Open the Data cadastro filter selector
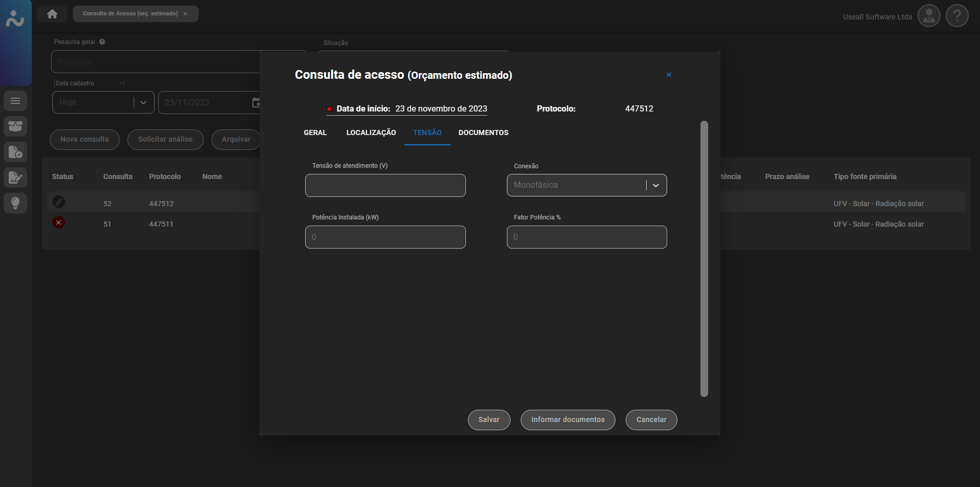Image resolution: width=980 pixels, height=487 pixels. pos(89,83)
